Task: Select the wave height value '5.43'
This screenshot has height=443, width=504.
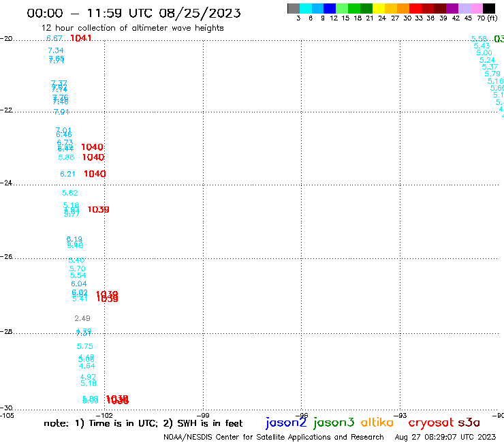Action: pos(482,46)
